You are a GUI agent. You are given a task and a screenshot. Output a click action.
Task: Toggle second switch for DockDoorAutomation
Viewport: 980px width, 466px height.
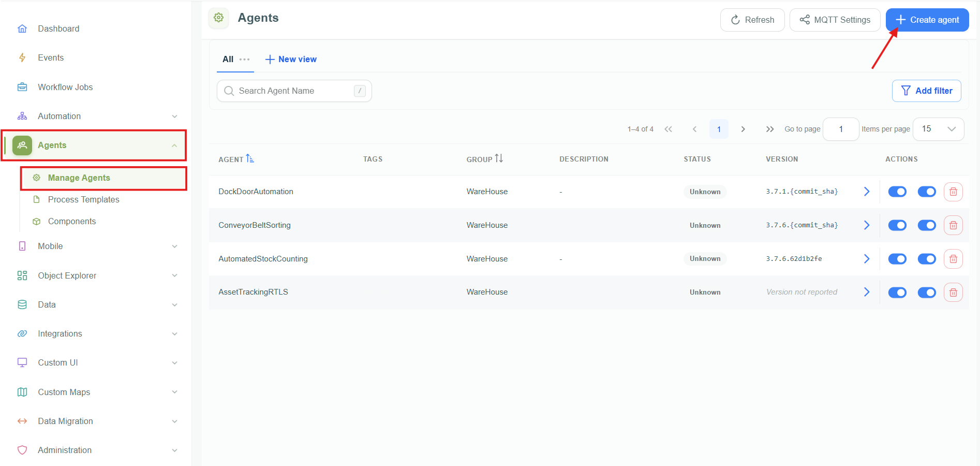click(927, 192)
